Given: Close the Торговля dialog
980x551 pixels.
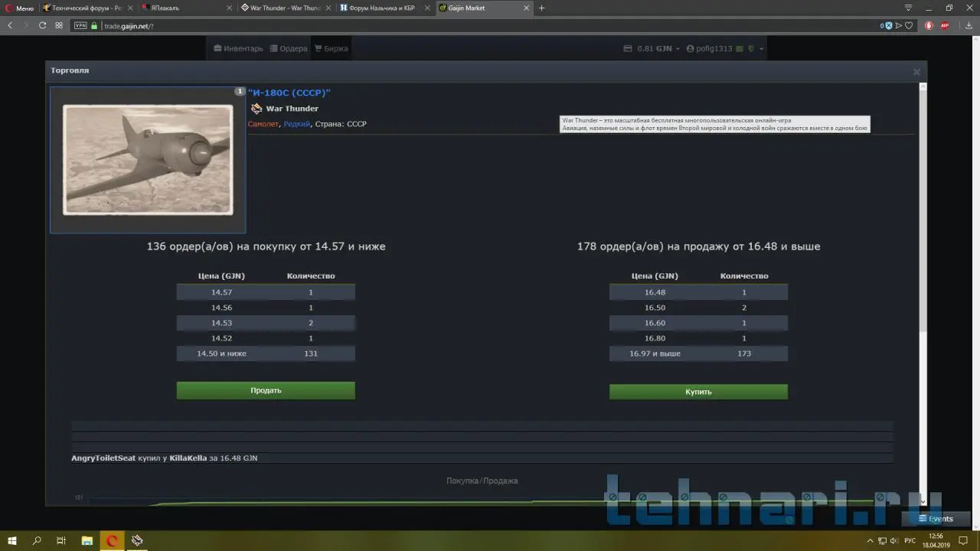Looking at the screenshot, I should pyautogui.click(x=916, y=72).
